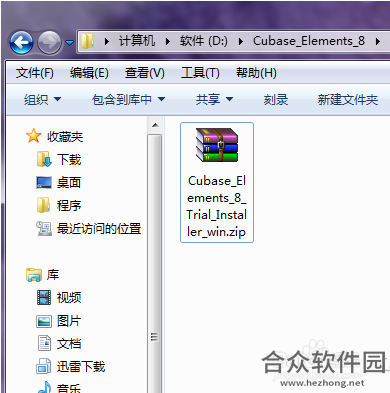
Task: Open the 迅雷下载 library
Action: (x=81, y=367)
